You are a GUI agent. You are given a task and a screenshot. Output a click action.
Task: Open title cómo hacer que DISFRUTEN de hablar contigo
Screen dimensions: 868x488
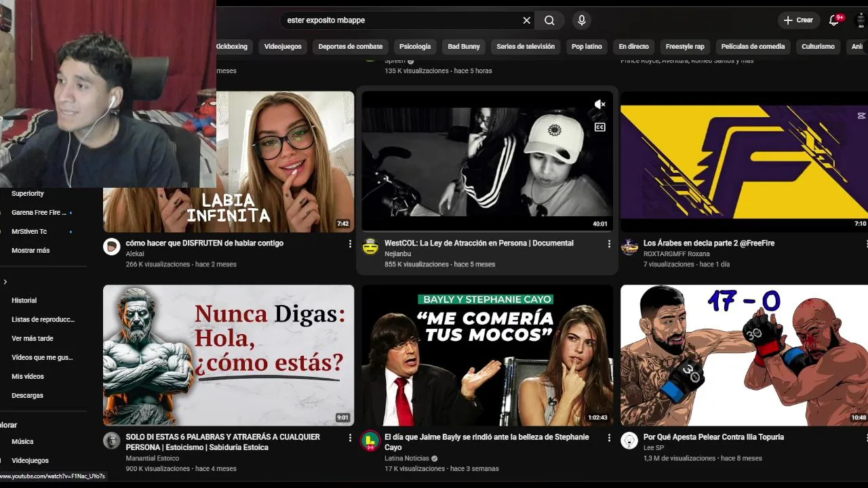click(x=205, y=243)
